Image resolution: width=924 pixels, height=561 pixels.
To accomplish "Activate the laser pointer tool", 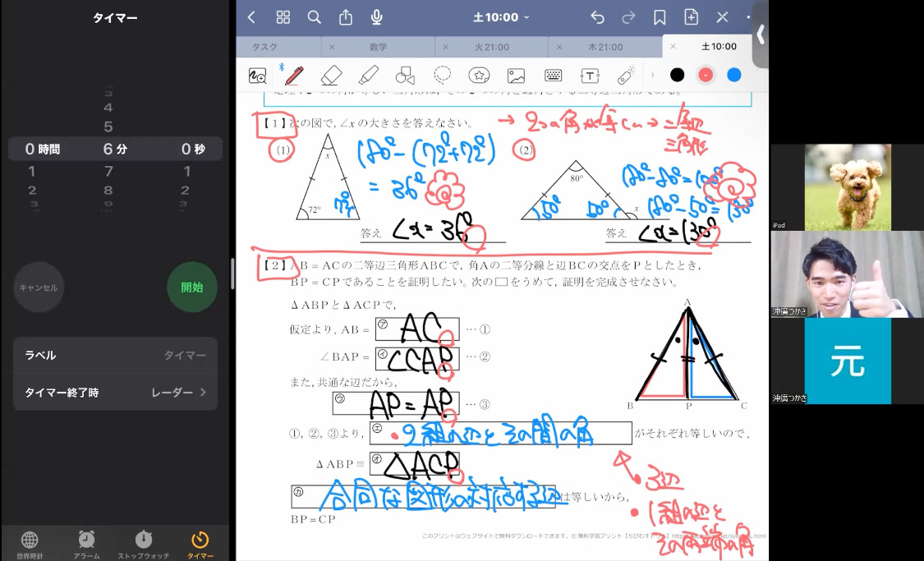I will (626, 76).
